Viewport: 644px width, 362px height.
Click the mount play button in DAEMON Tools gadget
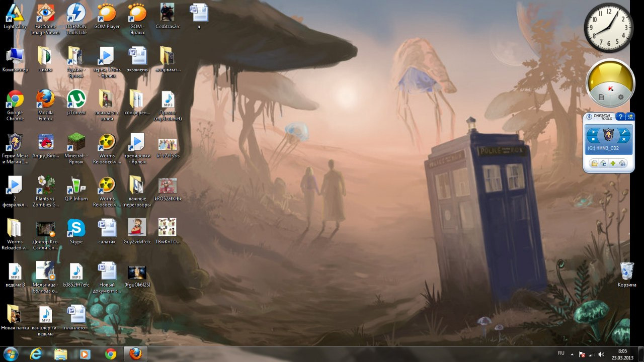pyautogui.click(x=593, y=132)
